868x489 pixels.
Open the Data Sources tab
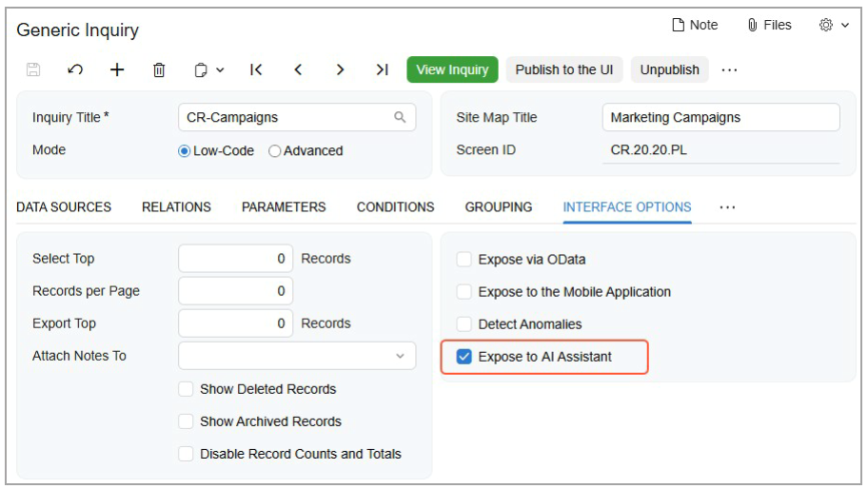(64, 207)
